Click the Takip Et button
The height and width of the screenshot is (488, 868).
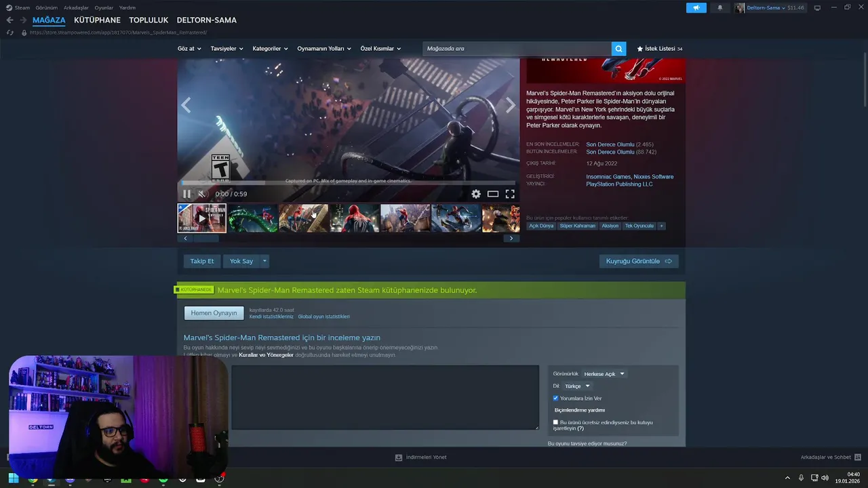tap(202, 261)
